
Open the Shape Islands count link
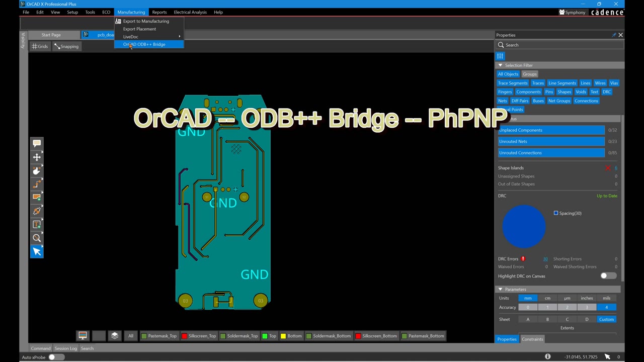[x=615, y=168]
